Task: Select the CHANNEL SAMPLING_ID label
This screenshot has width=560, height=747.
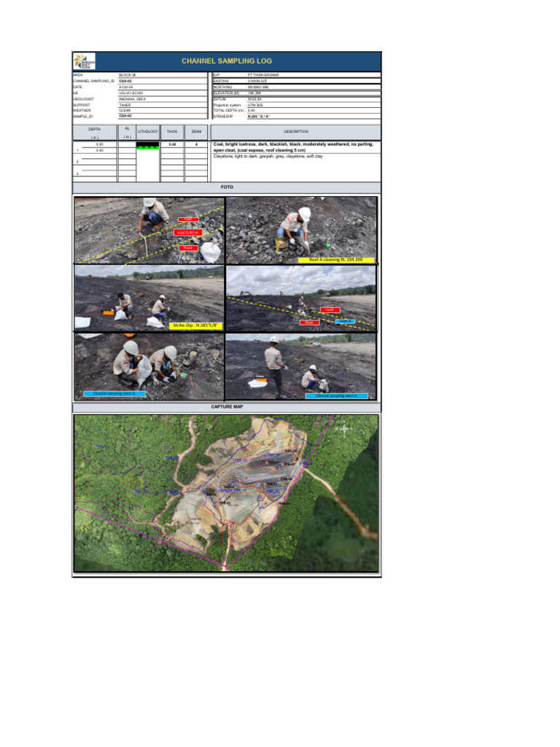Action: click(x=93, y=81)
